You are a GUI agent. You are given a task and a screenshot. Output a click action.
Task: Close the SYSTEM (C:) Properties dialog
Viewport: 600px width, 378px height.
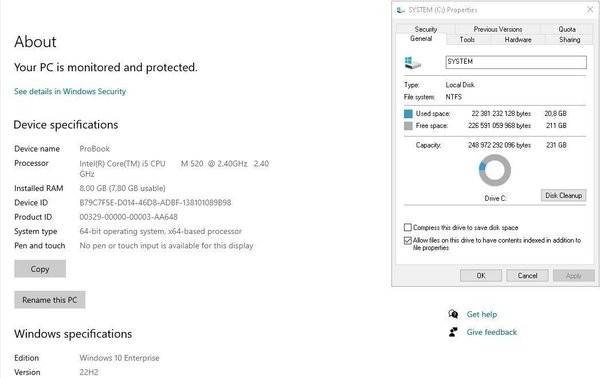click(x=590, y=10)
